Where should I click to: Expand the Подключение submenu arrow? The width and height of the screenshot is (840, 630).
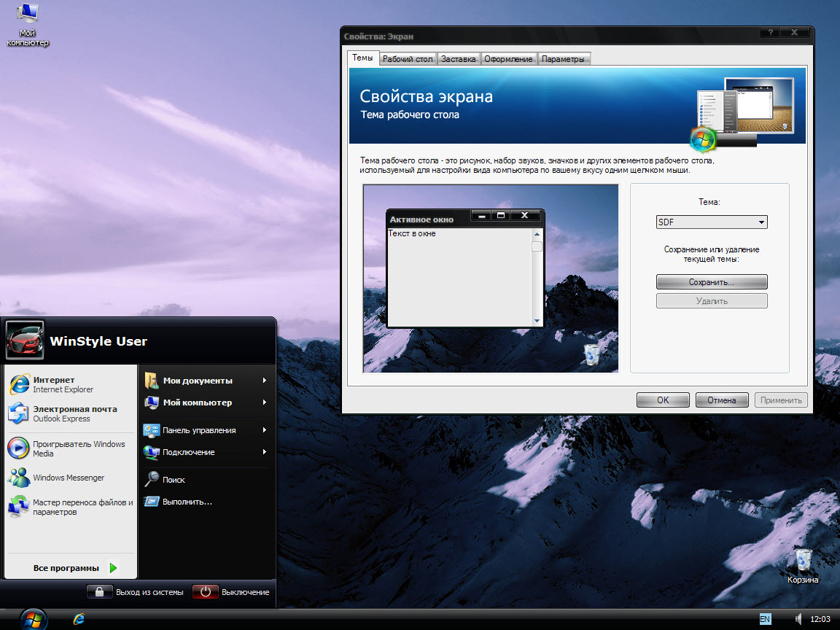pyautogui.click(x=265, y=452)
